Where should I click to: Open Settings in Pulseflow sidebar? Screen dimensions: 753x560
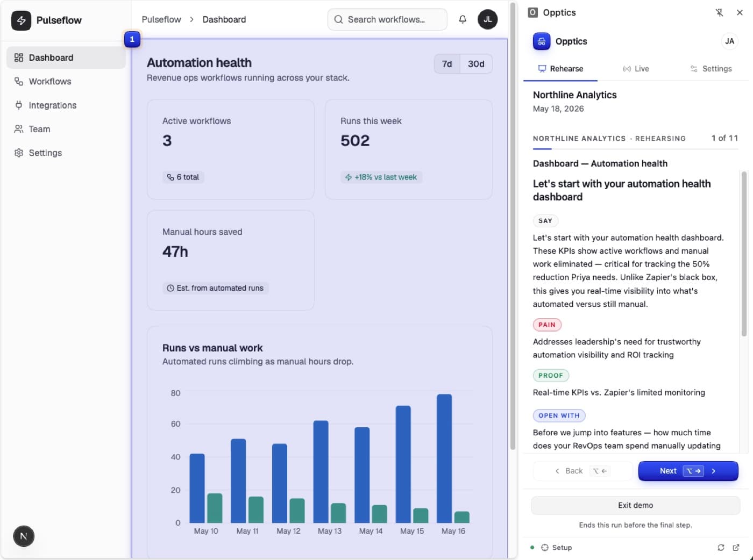(x=66, y=153)
